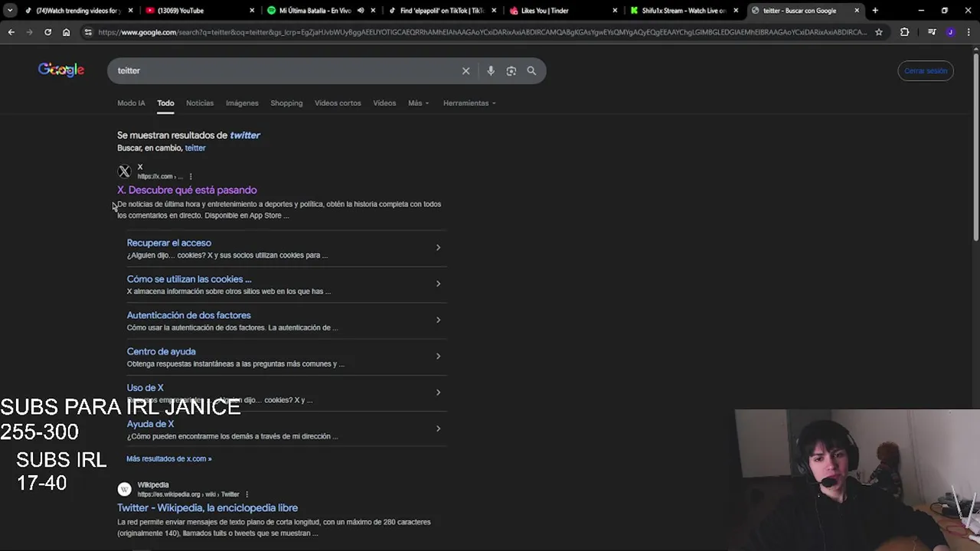Open the extensions puzzle icon
980x551 pixels.
(905, 32)
